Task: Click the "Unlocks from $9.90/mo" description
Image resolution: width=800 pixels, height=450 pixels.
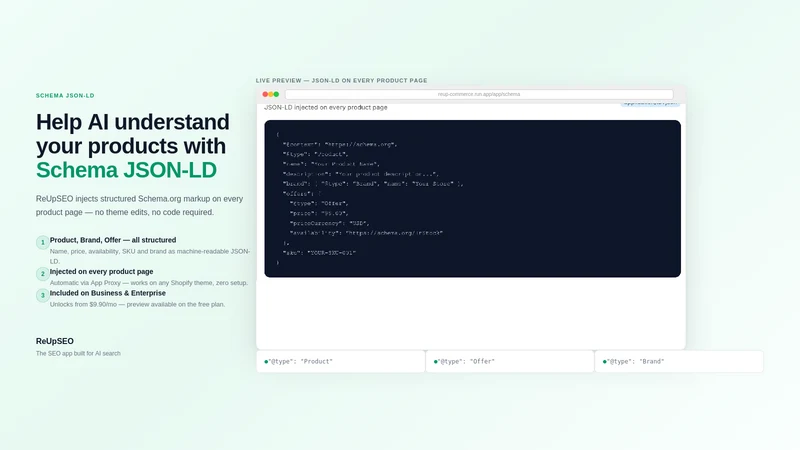Action: (137, 304)
